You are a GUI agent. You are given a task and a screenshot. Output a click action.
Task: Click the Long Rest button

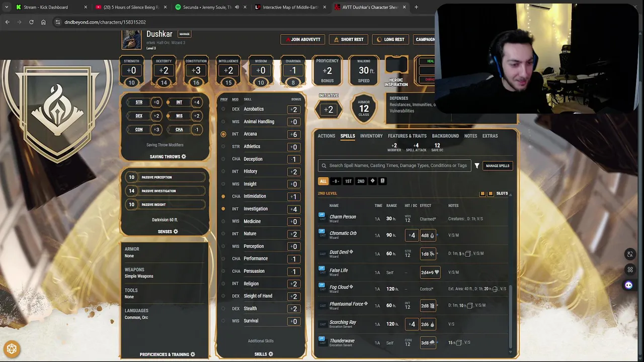coord(390,39)
